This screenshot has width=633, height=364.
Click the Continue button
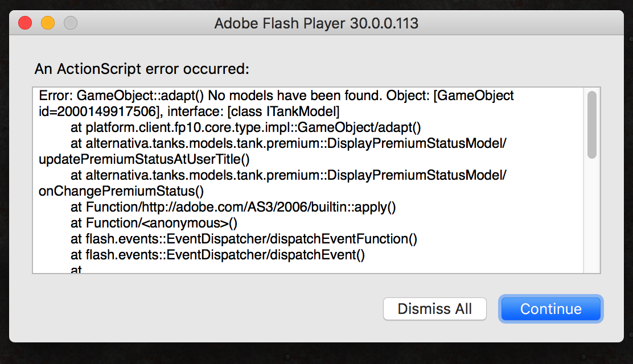550,309
